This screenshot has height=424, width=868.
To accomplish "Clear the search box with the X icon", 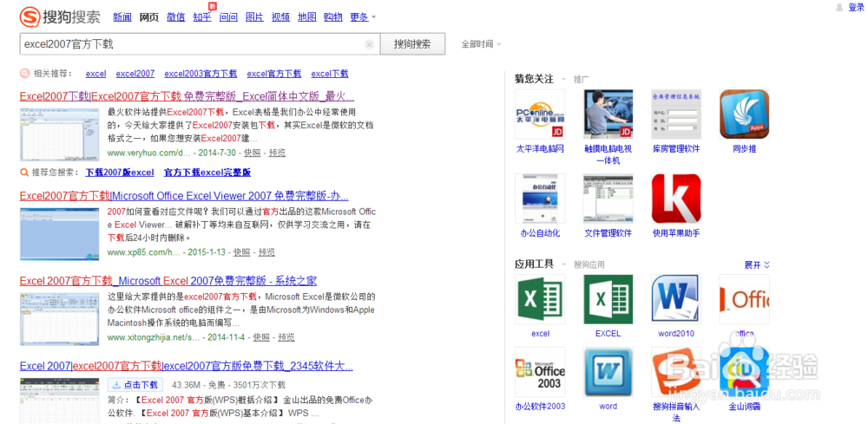I will [x=370, y=45].
